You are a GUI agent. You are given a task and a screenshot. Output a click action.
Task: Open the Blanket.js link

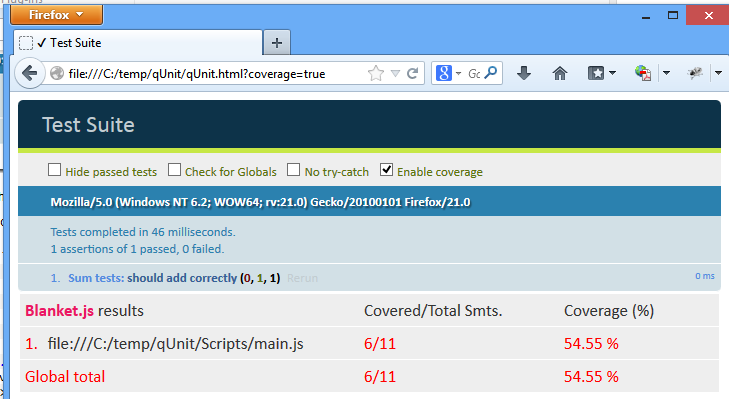60,311
